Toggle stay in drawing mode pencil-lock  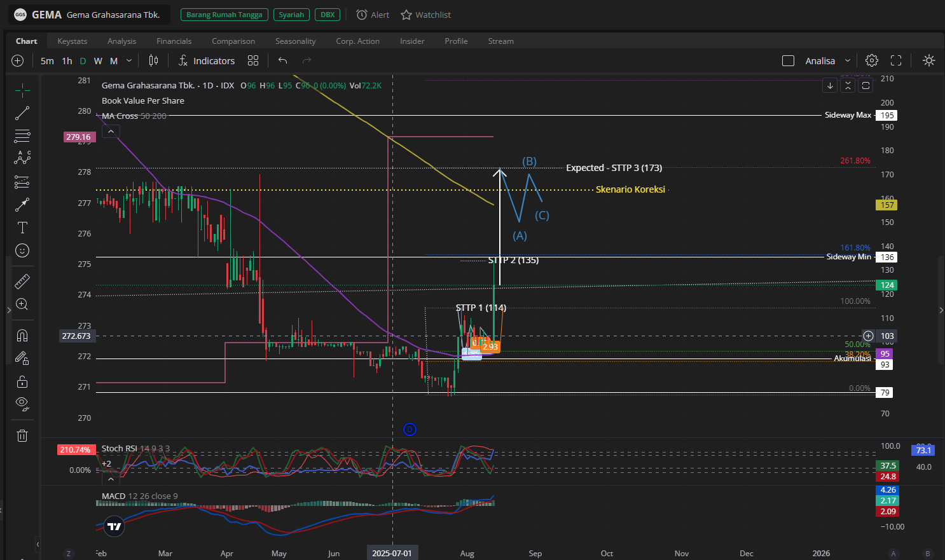[22, 359]
